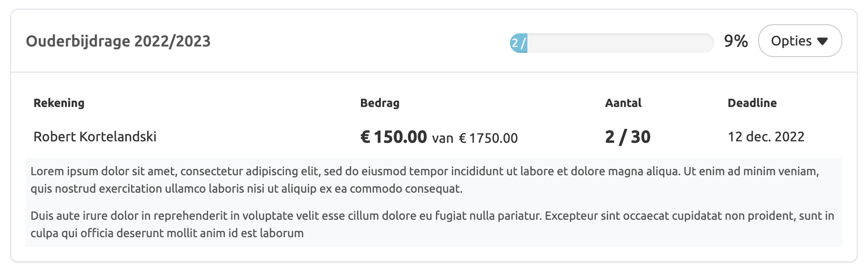Click the empty grey progress bar area
868x272 pixels.
pyautogui.click(x=619, y=43)
